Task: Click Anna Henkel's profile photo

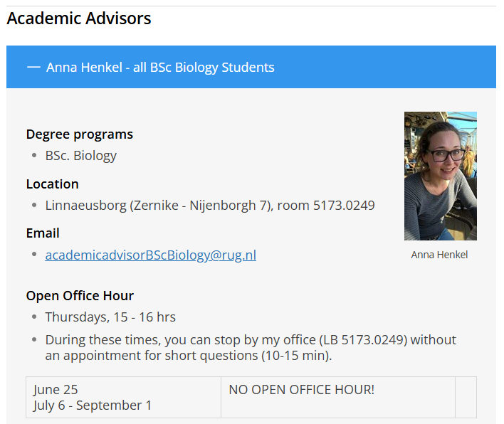Action: pos(441,176)
